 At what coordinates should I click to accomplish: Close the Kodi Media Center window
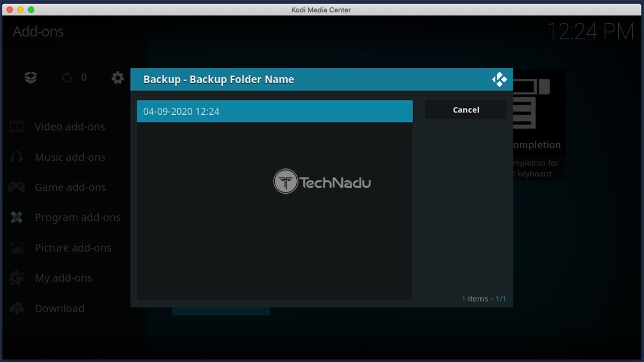10,10
